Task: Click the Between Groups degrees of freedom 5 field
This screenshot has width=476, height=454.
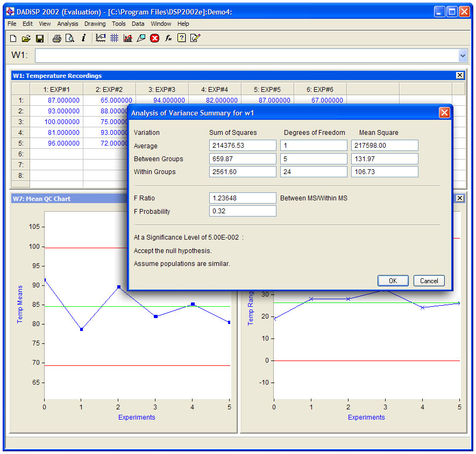Action: pyautogui.click(x=314, y=158)
